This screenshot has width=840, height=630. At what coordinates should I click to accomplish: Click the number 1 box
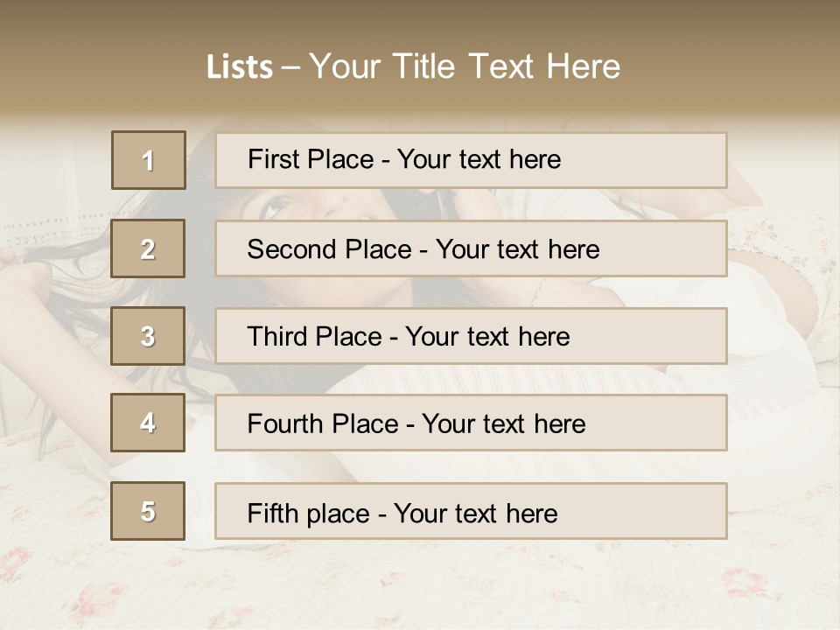[149, 160]
